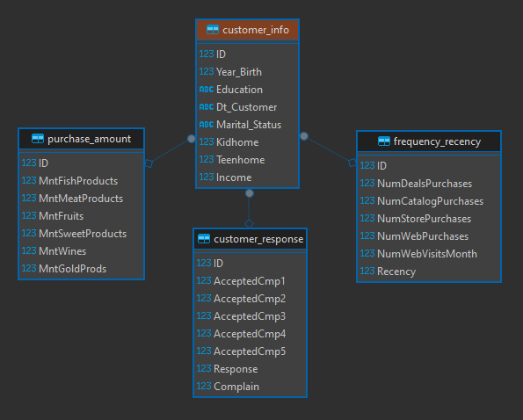Click numeric type icon beside Income
Image resolution: width=523 pixels, height=420 pixels.
click(207, 177)
